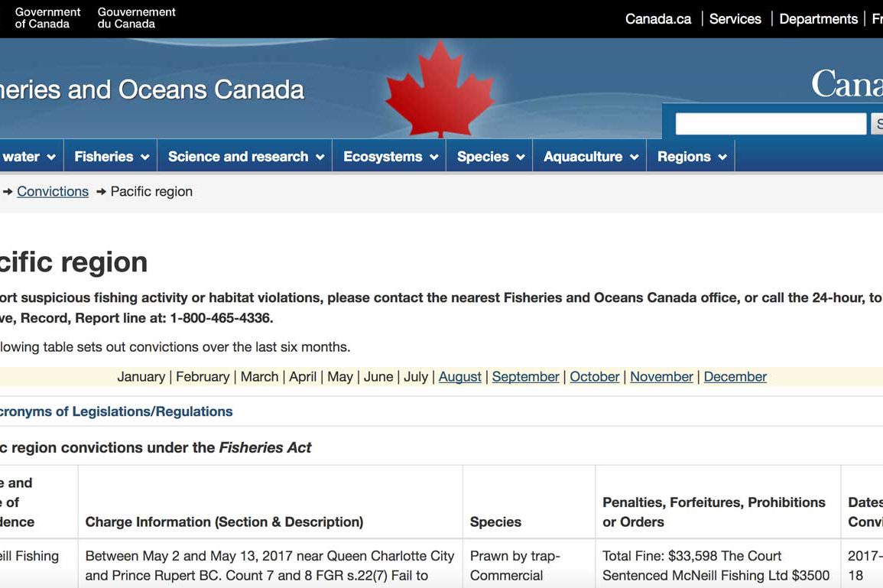Jump to August convictions
This screenshot has height=588, width=883.
[x=460, y=377]
